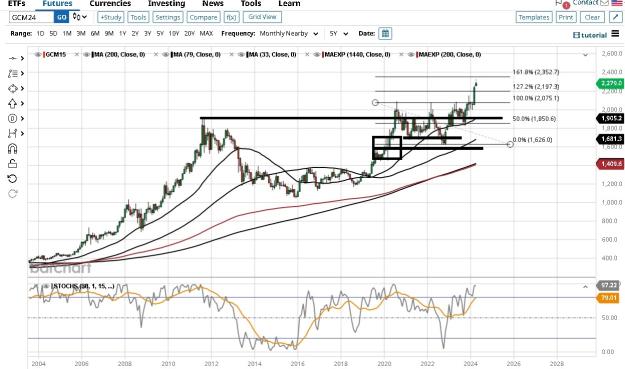The width and height of the screenshot is (625, 369).
Task: Click the +Study button
Action: coord(110,17)
